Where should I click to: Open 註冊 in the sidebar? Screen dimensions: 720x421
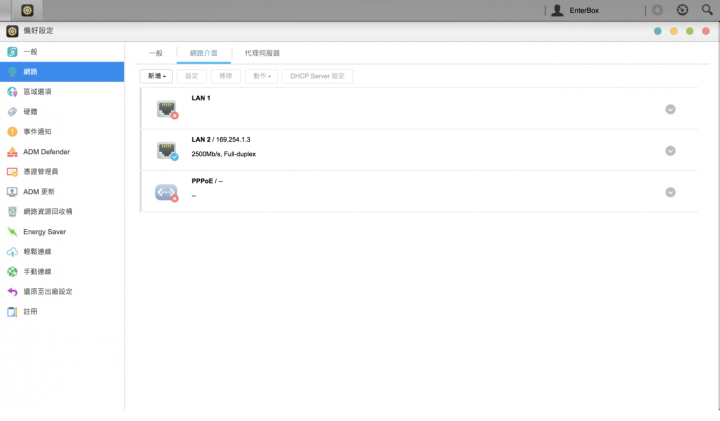(x=62, y=312)
